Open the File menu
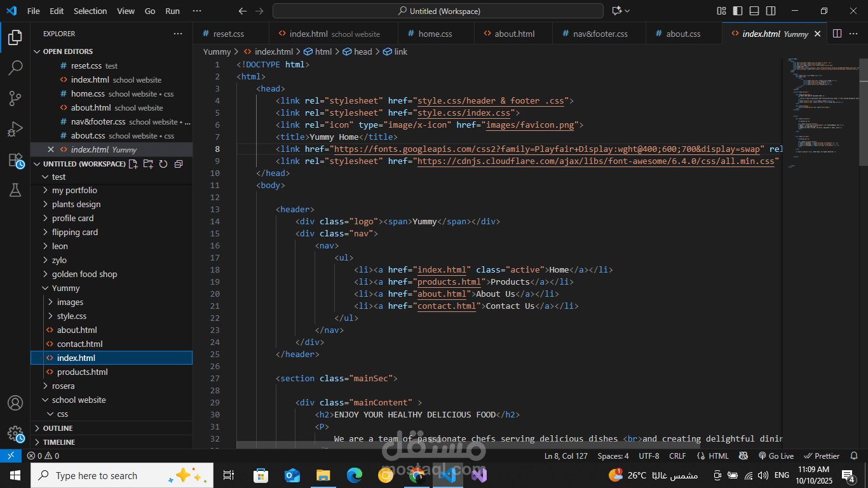Image resolution: width=868 pixels, height=488 pixels. 34,11
